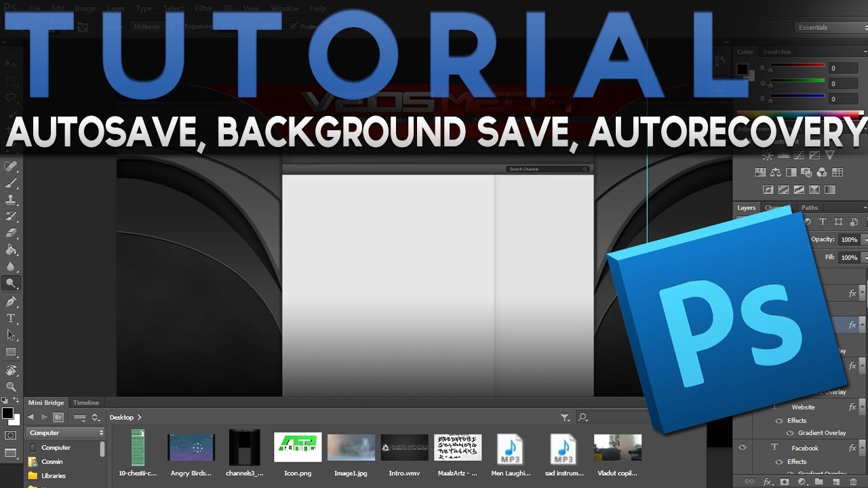Open the Essentials workspace dropdown
The image size is (868, 488).
(831, 28)
